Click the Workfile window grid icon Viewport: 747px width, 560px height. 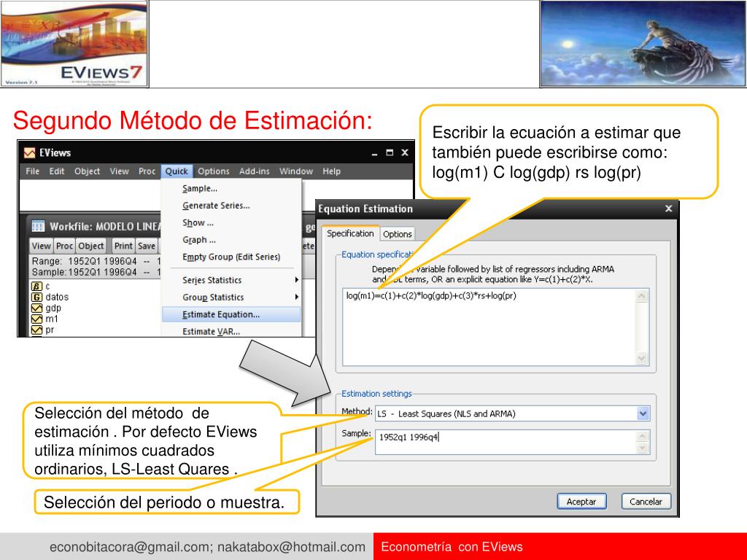tap(38, 226)
